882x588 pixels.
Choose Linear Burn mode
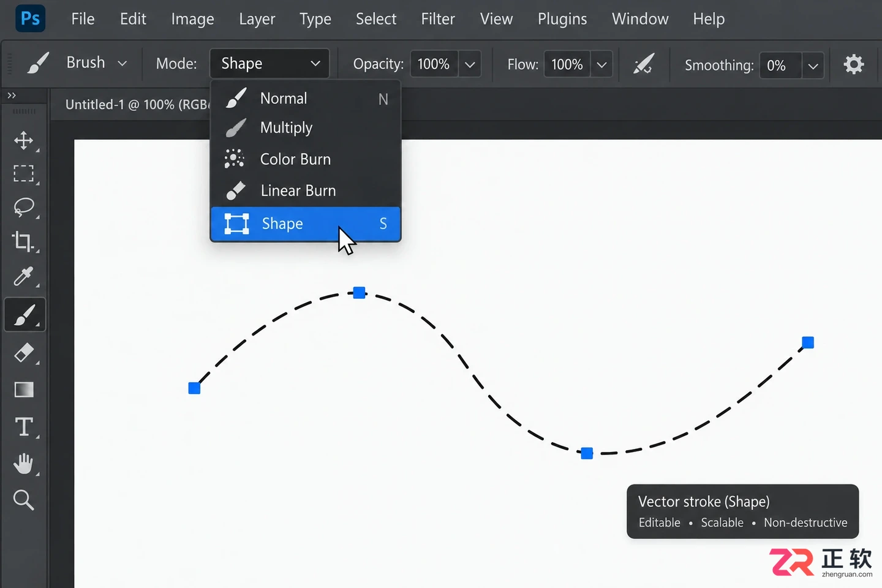pos(306,190)
